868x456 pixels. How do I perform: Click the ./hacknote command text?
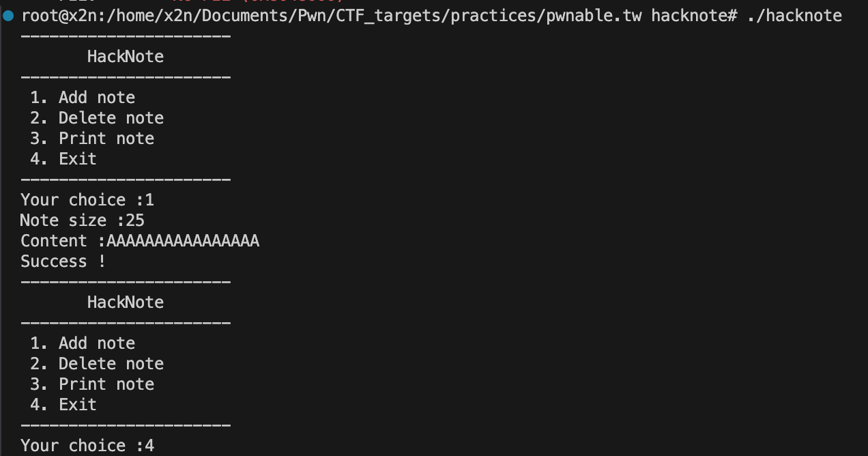click(x=794, y=15)
